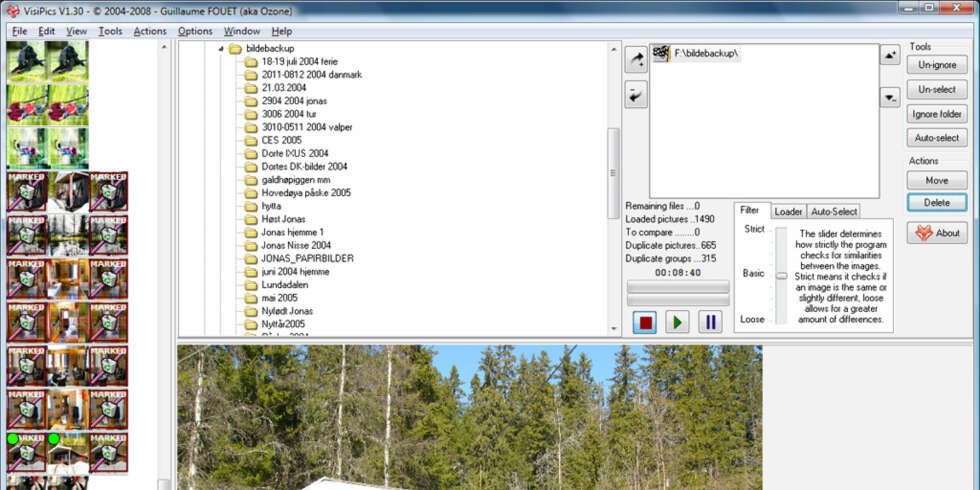
Task: Collapse the bildebackup folder tree node
Action: (x=220, y=49)
